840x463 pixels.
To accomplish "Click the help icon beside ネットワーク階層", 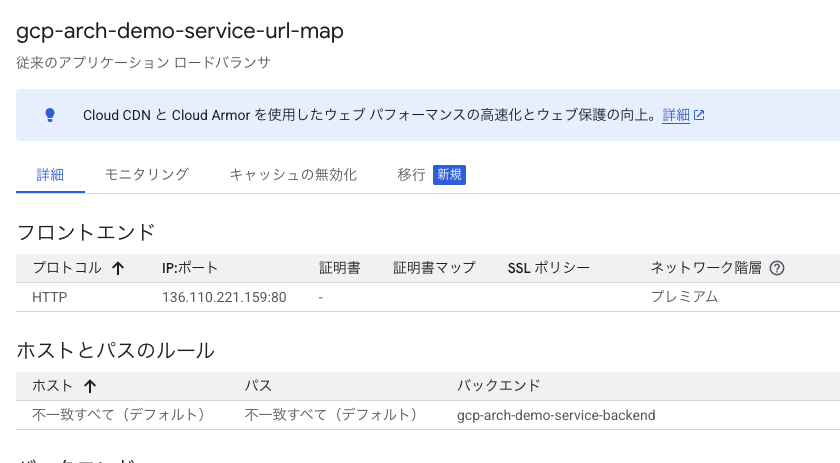I will pyautogui.click(x=777, y=268).
